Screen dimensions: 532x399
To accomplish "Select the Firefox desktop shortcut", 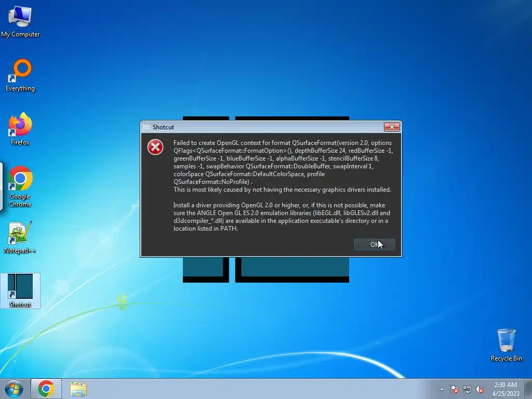I will [20, 129].
